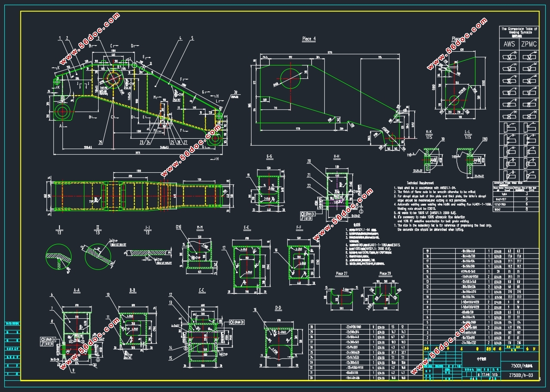Click the 'AWS' column header

click(509, 44)
